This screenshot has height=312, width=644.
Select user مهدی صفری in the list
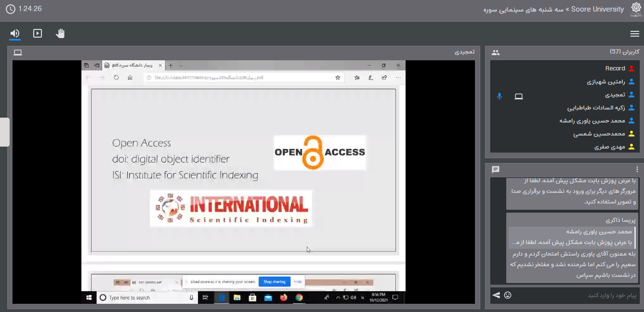pos(565,147)
